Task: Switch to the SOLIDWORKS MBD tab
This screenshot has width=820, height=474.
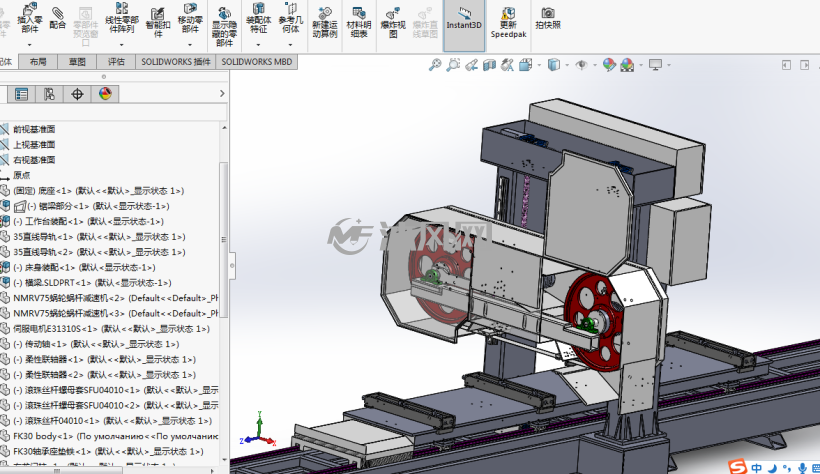Action: point(256,62)
